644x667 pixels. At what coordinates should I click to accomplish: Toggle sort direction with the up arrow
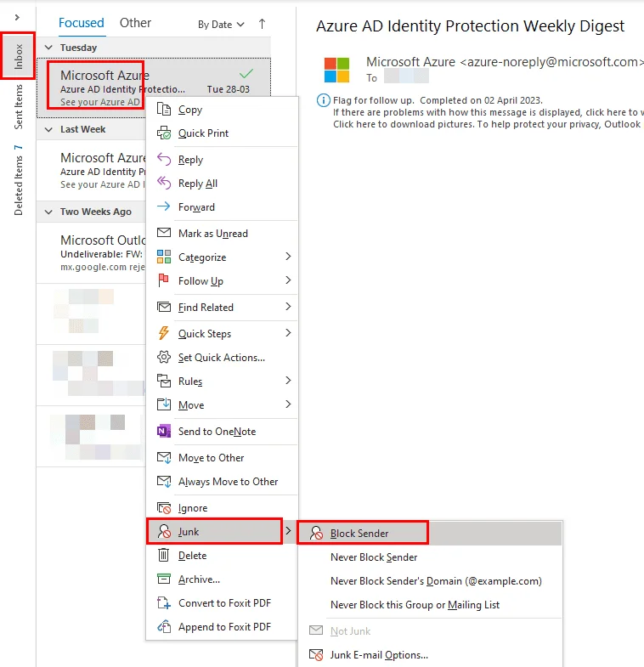tap(262, 25)
